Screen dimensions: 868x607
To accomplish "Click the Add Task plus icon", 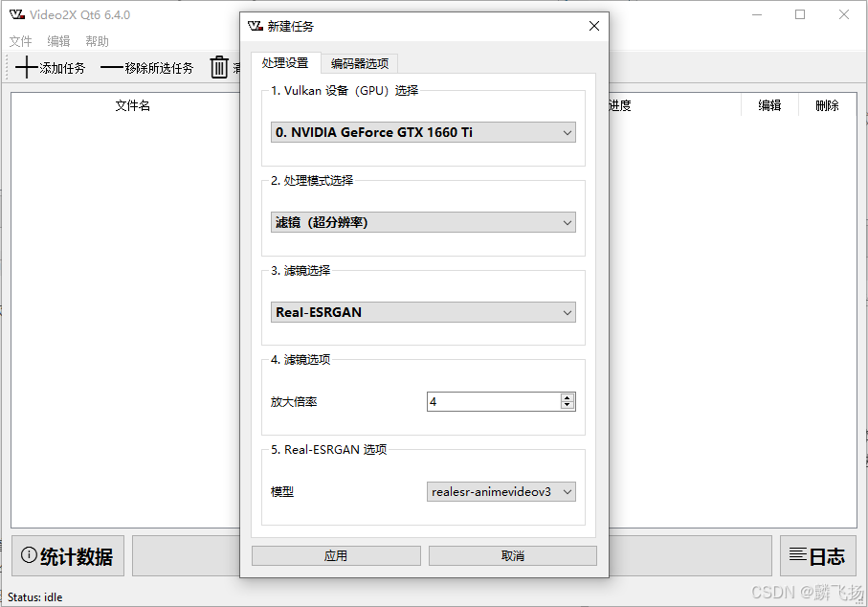I will (x=26, y=68).
